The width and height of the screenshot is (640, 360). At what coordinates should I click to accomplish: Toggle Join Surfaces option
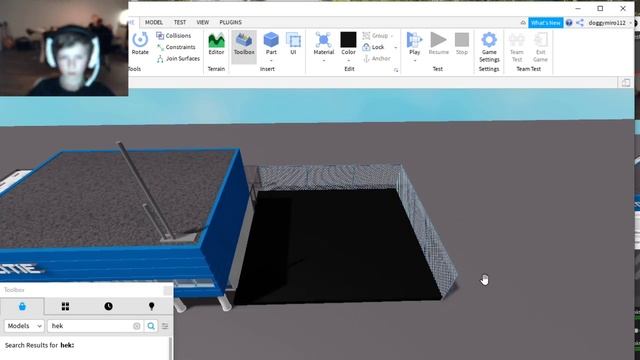click(178, 59)
